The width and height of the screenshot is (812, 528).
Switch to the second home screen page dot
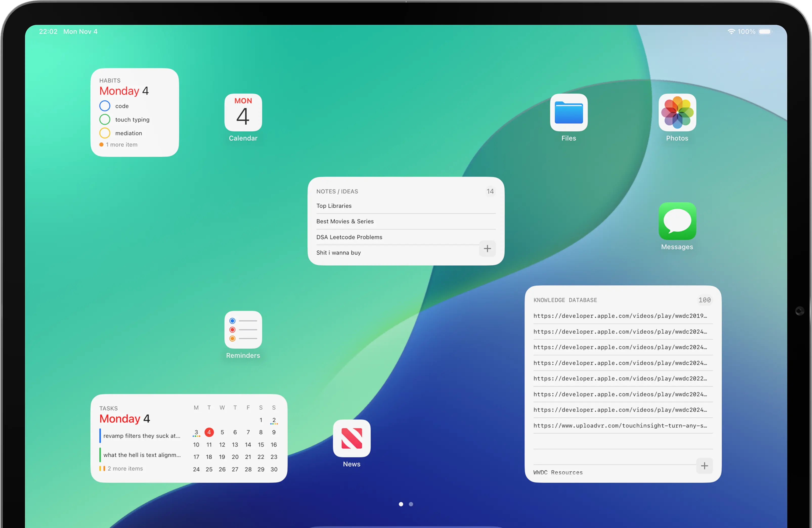411,504
